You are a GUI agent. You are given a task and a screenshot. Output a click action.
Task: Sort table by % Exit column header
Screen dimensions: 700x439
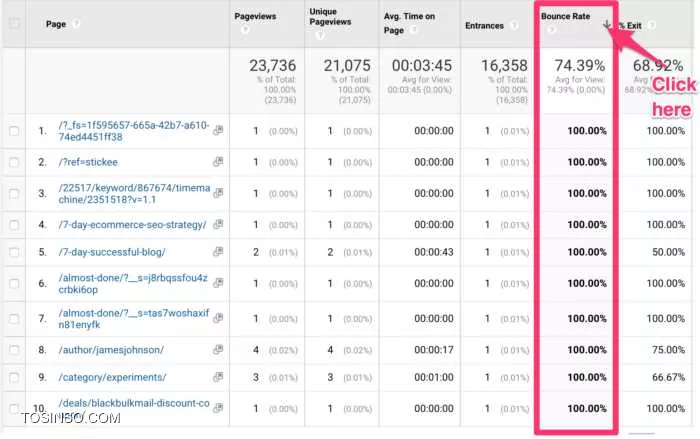point(630,25)
